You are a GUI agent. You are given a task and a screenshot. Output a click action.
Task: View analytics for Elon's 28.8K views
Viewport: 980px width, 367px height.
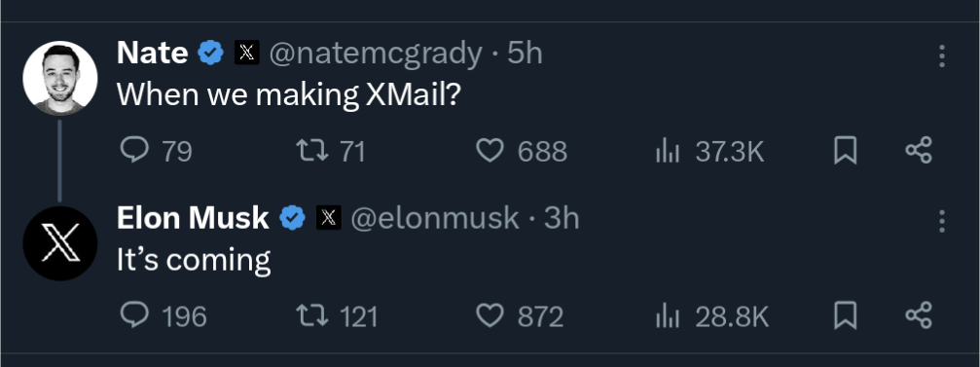[x=711, y=315]
